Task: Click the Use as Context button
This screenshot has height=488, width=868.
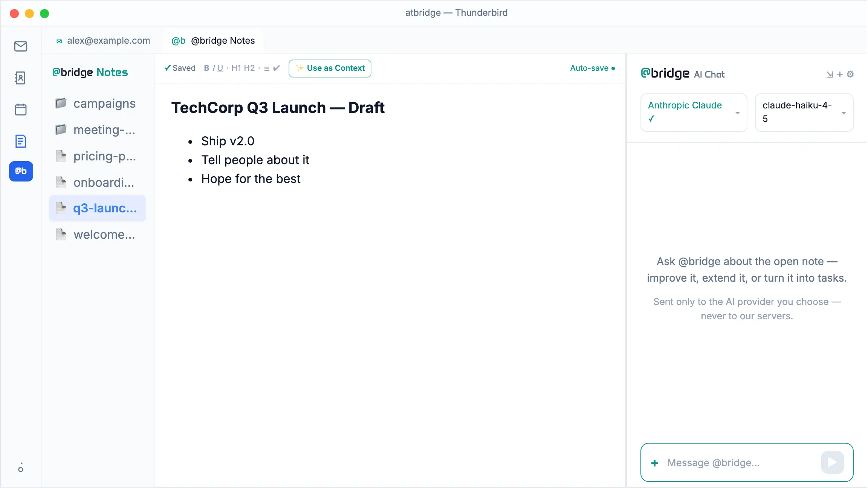Action: point(330,68)
